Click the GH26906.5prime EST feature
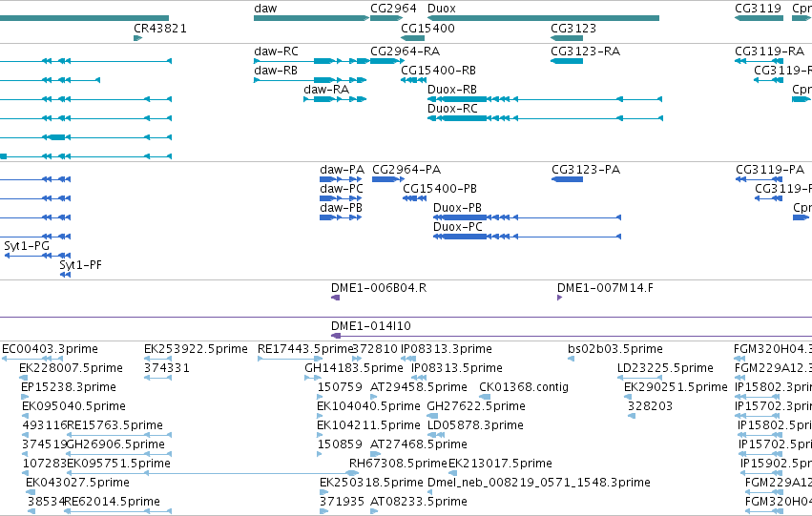 (x=118, y=454)
